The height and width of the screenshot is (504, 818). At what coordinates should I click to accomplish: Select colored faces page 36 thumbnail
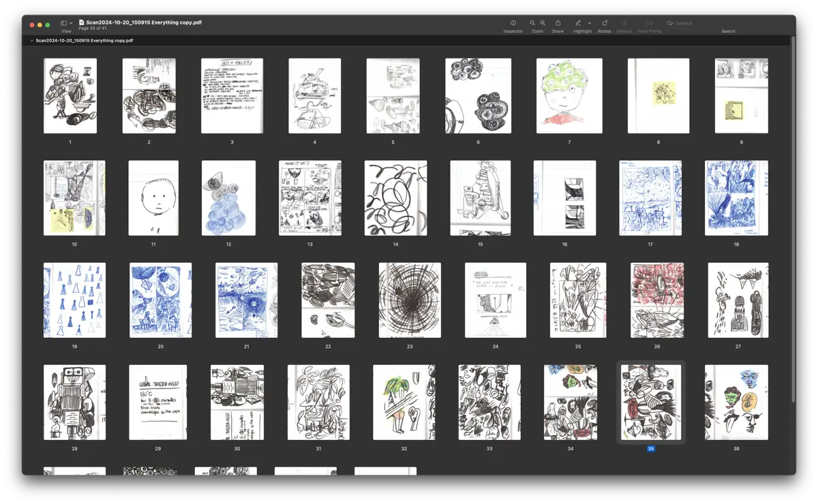coord(736,403)
